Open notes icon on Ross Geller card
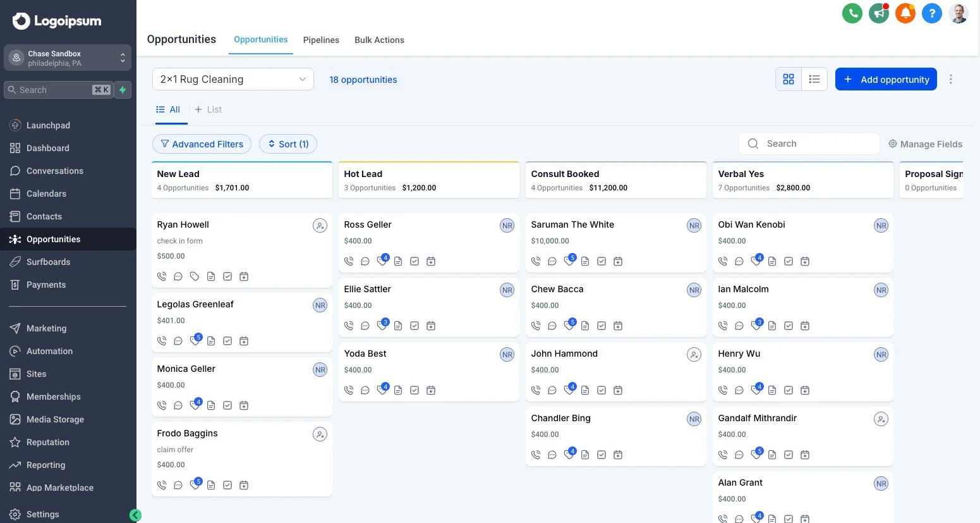980x523 pixels. click(398, 261)
